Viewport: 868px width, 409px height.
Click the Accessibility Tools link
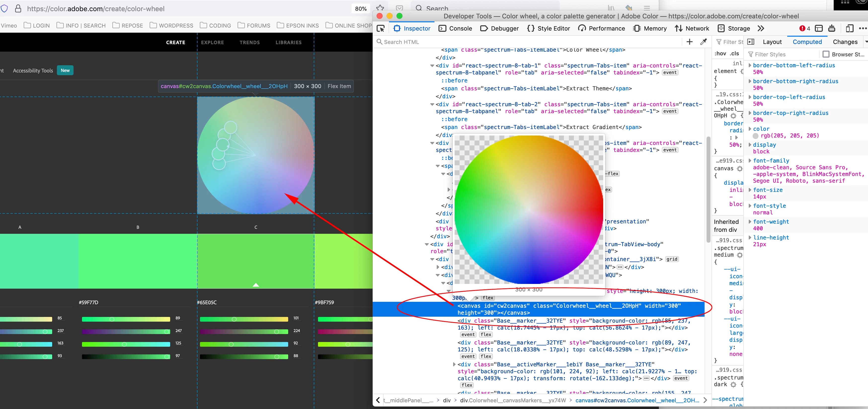point(33,71)
